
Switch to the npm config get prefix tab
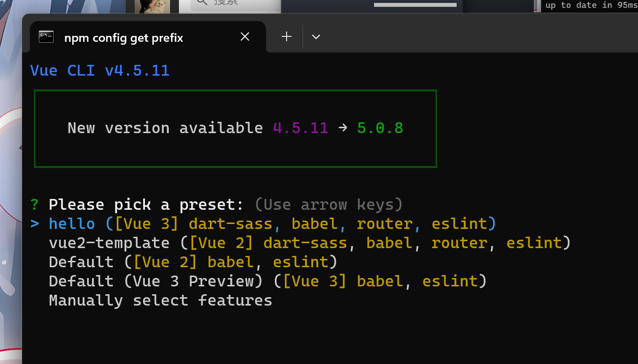147,37
